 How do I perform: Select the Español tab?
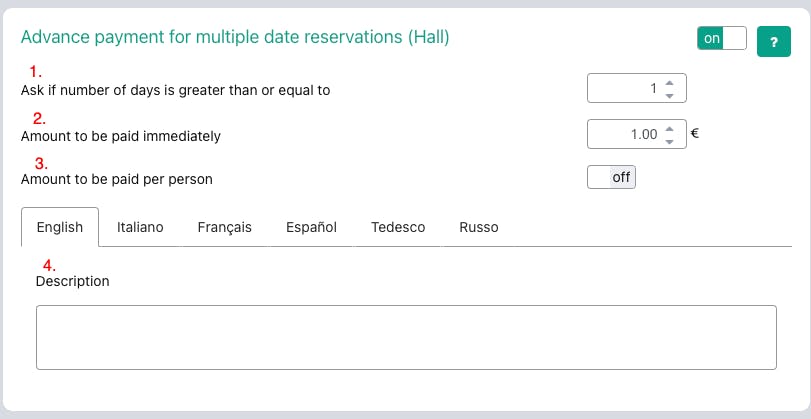(311, 227)
